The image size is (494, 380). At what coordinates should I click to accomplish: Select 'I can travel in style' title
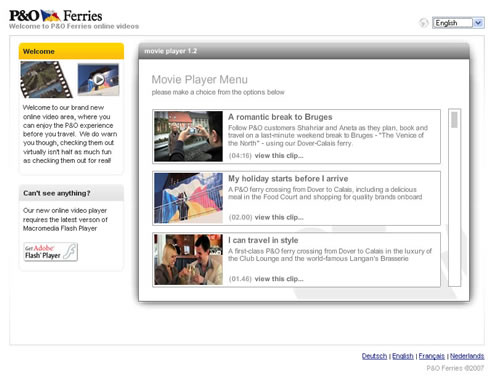click(263, 240)
